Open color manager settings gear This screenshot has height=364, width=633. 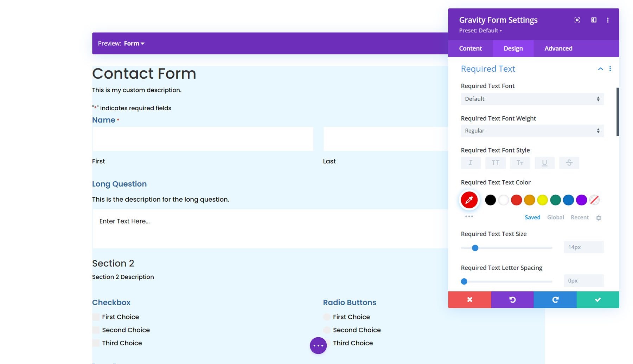click(x=599, y=218)
